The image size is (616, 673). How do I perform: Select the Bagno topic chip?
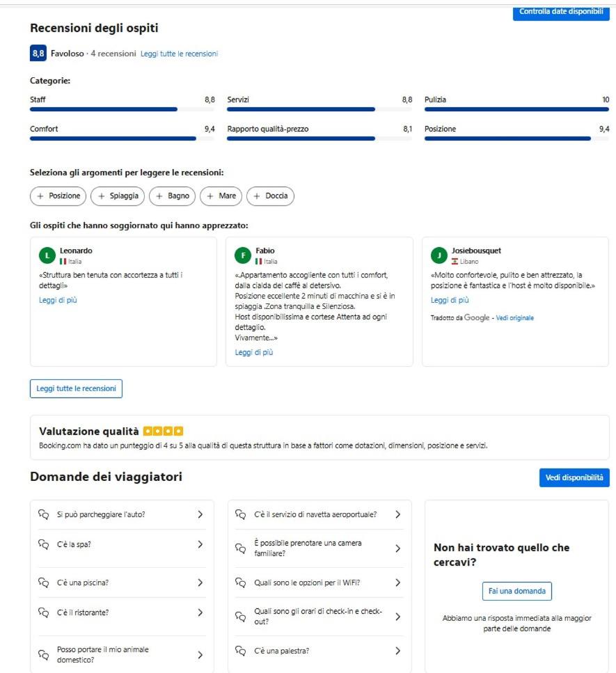click(x=172, y=196)
